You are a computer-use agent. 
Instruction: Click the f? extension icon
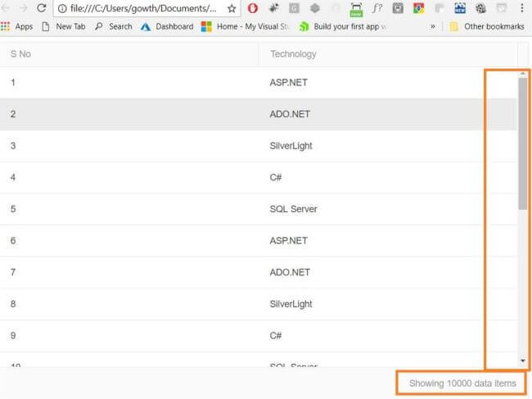(x=376, y=9)
